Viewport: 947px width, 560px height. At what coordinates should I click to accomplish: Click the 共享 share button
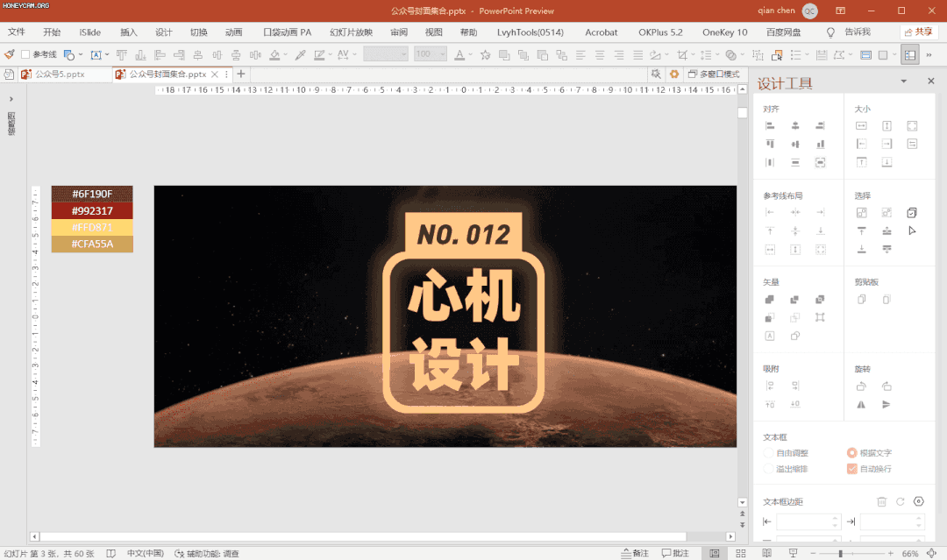pyautogui.click(x=918, y=32)
